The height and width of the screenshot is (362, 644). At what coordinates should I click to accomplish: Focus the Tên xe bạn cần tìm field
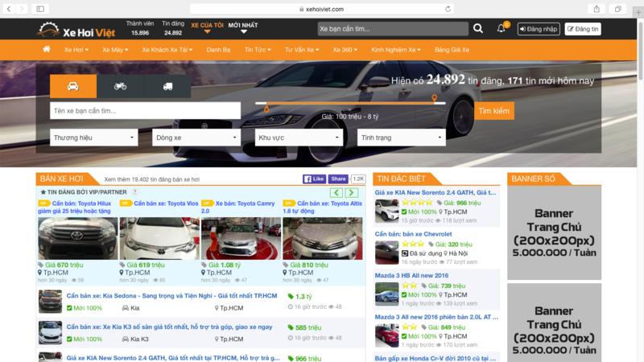pos(146,111)
